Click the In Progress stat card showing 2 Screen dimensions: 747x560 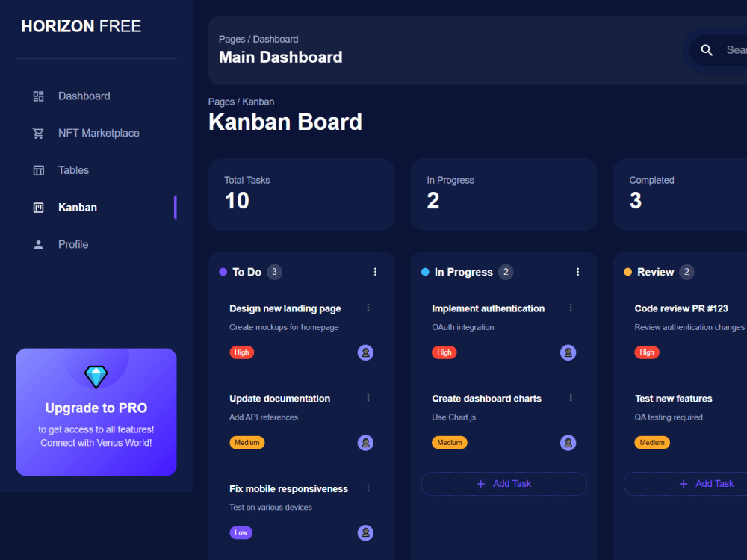(x=503, y=194)
